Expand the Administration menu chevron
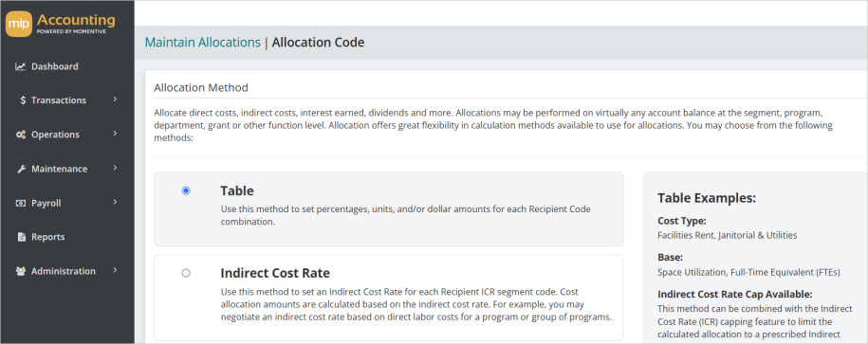Screen dimensions: 868x344 115,270
